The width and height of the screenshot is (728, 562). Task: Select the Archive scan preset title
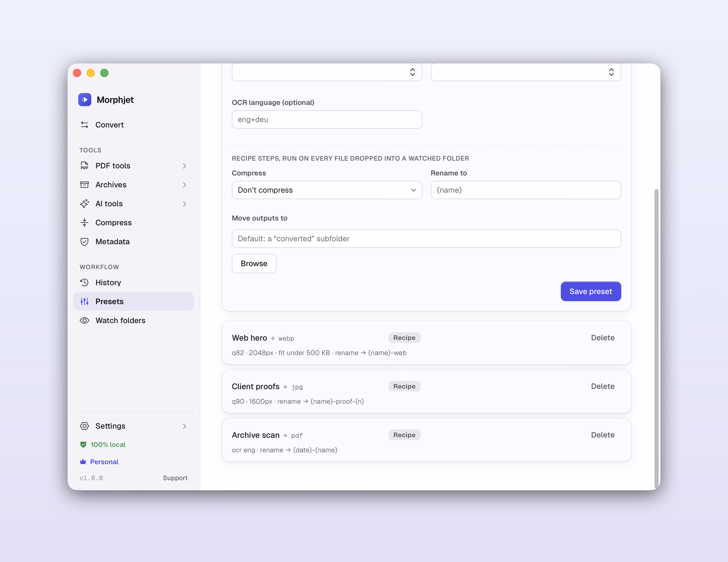(x=256, y=435)
